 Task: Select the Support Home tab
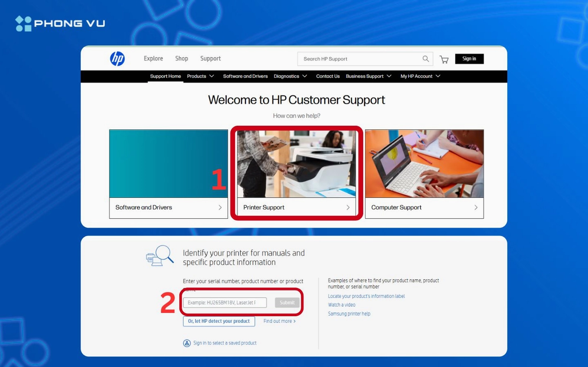tap(165, 76)
